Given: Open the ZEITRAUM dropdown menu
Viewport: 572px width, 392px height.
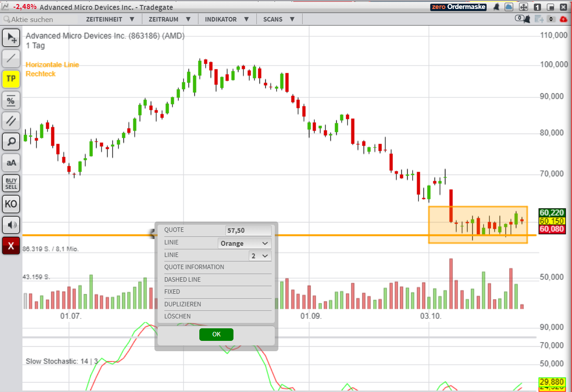Looking at the screenshot, I should pyautogui.click(x=170, y=19).
